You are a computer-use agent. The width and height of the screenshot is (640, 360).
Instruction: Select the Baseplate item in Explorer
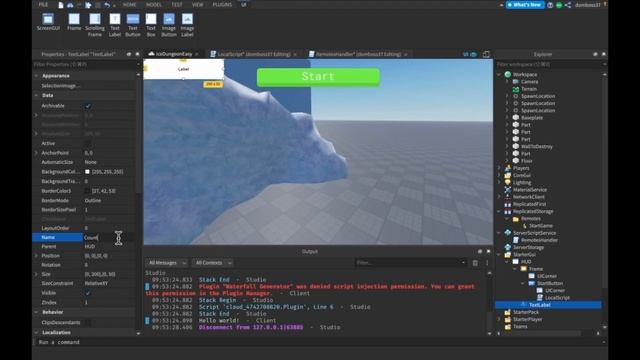[x=532, y=118]
